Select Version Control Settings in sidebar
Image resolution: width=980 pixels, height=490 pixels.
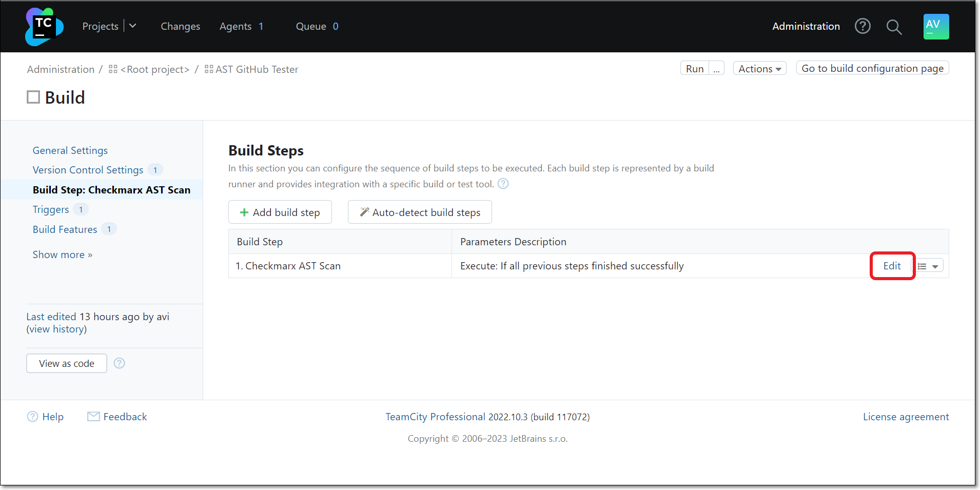point(88,170)
